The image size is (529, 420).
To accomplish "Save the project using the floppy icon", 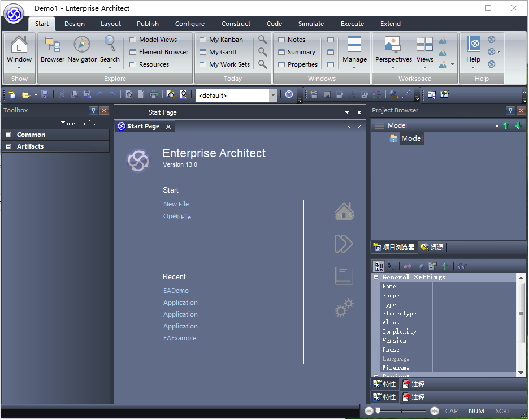I will click(45, 95).
